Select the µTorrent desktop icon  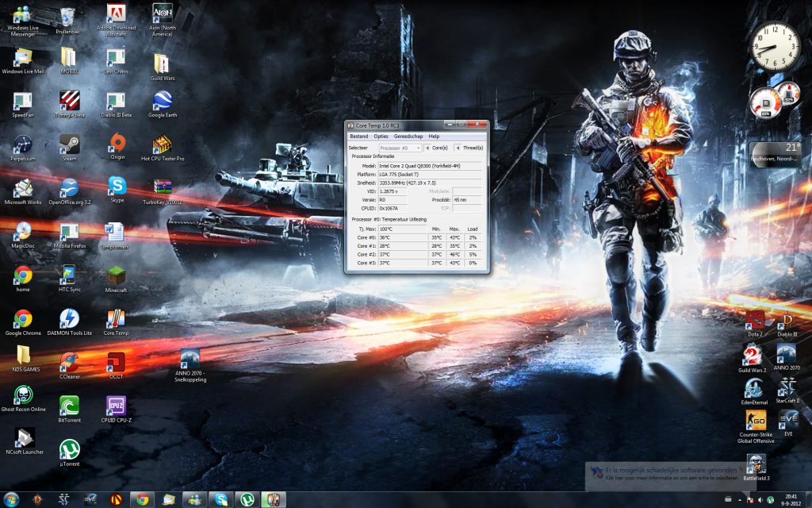click(x=70, y=453)
